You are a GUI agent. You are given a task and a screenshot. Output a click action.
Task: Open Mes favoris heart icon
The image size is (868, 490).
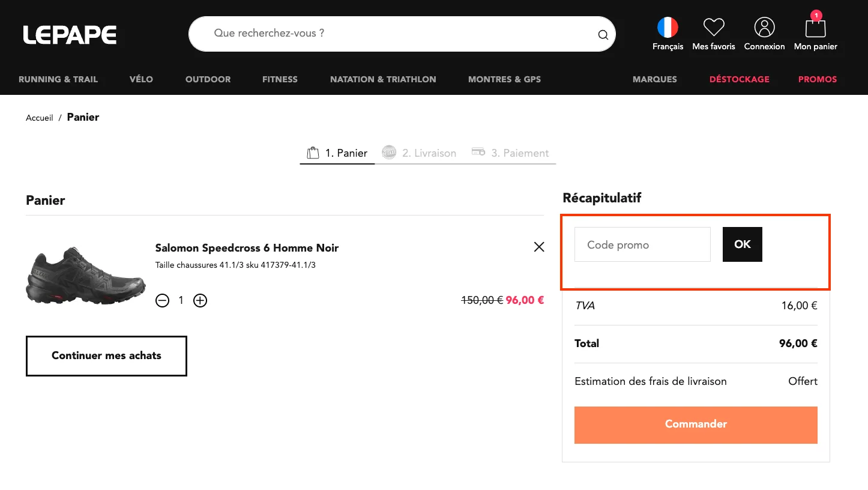pos(714,26)
